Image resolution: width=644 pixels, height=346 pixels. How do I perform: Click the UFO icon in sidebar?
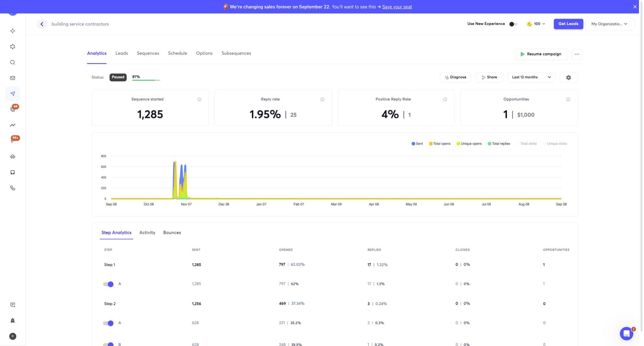click(12, 156)
